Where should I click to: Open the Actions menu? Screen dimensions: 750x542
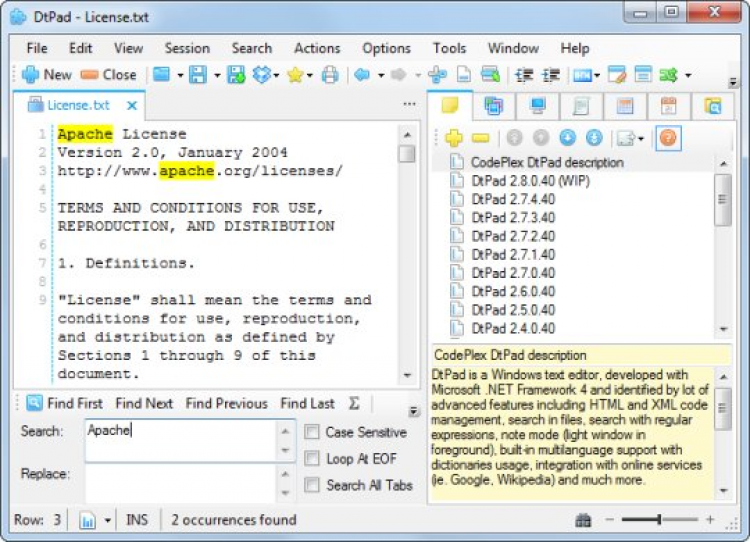pyautogui.click(x=317, y=48)
